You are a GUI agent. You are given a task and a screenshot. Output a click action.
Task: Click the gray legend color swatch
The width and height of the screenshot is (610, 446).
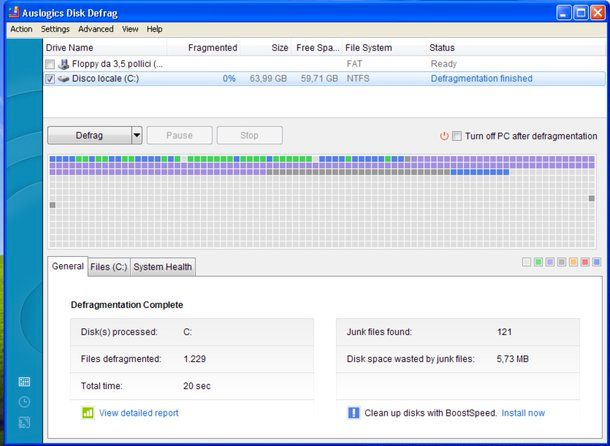coord(561,262)
